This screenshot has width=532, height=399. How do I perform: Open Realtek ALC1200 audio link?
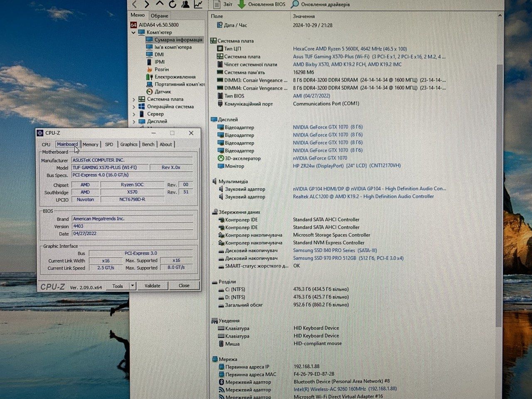point(363,197)
